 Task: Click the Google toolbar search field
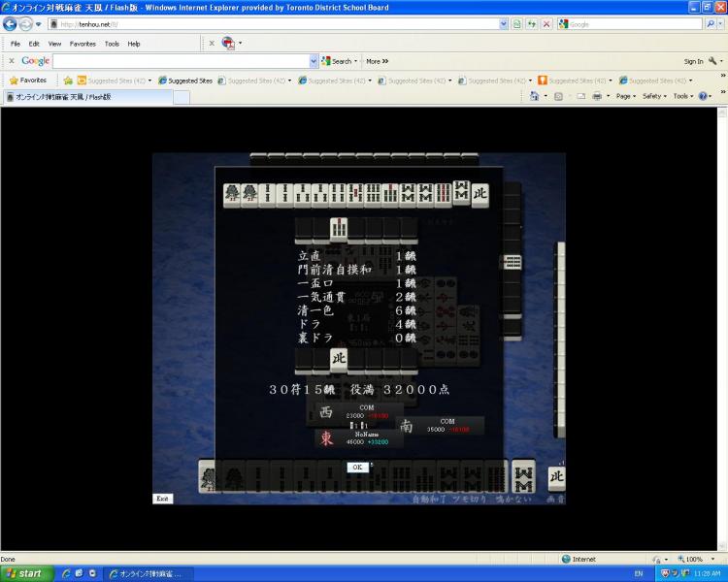pos(182,61)
